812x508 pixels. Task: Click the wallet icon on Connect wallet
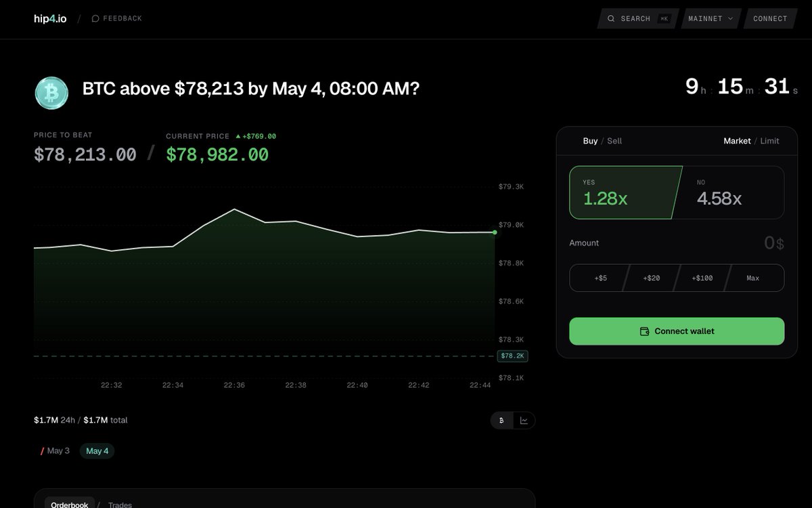[x=645, y=331]
